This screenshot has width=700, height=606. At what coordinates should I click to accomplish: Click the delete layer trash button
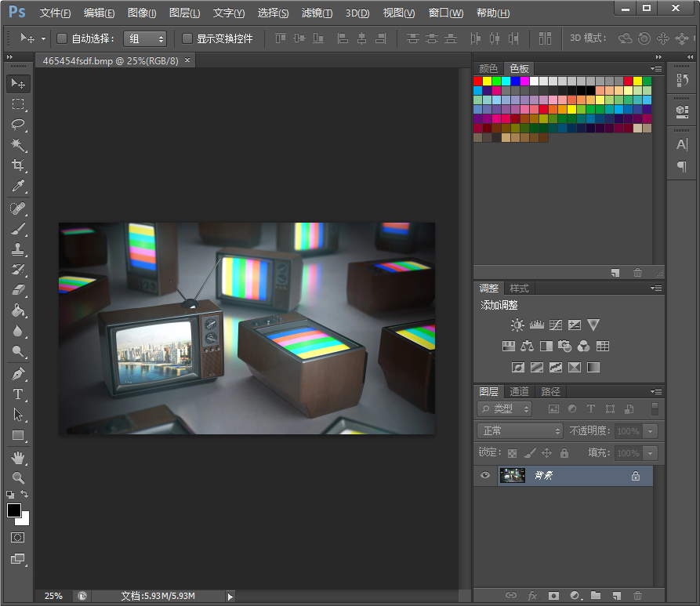pos(637,595)
